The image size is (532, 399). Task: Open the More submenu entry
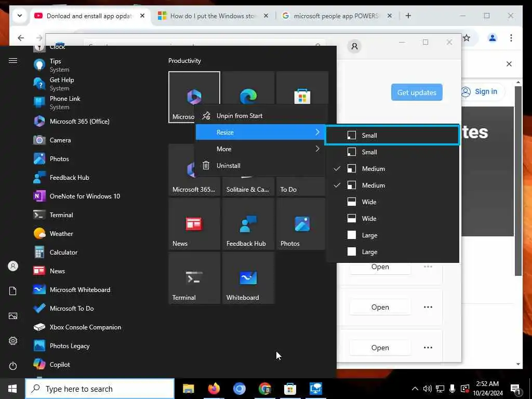point(260,149)
